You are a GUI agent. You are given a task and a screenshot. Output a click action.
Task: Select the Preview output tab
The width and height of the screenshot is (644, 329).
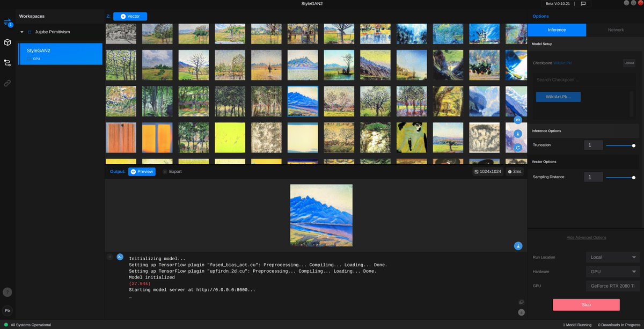(142, 172)
